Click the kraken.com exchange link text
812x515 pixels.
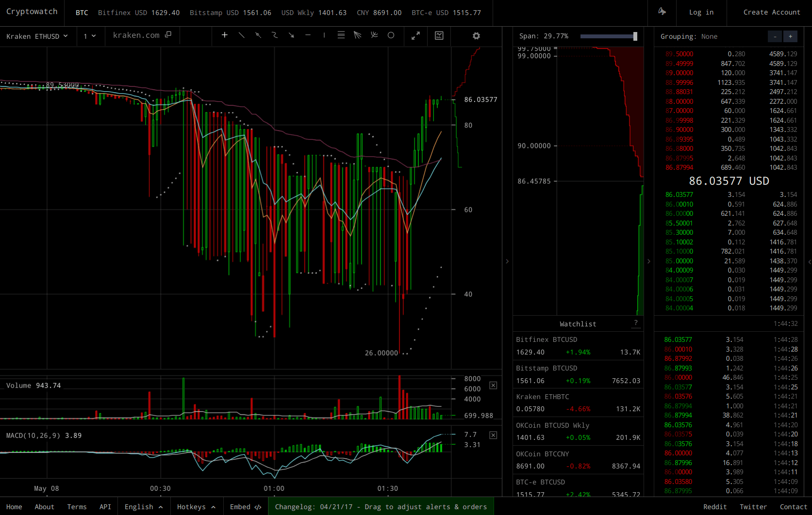136,35
